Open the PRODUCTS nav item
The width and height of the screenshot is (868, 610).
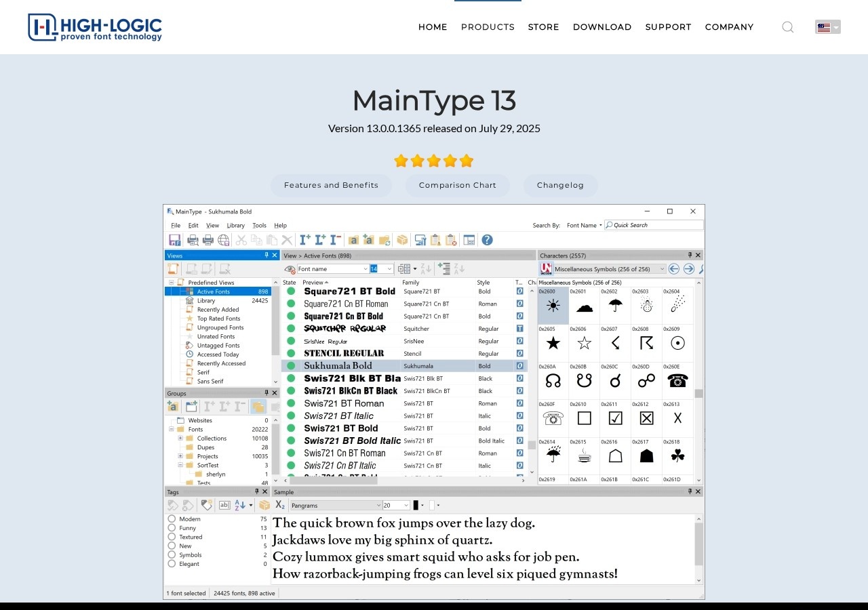pos(488,27)
